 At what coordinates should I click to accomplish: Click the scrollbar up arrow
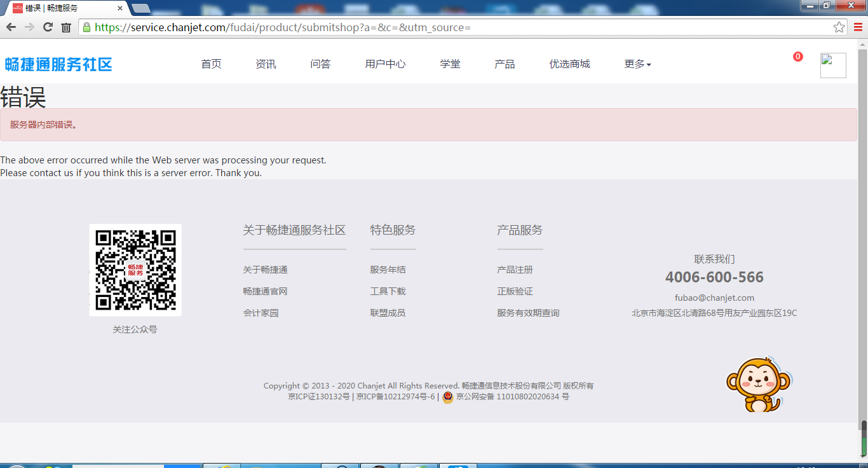(x=863, y=44)
